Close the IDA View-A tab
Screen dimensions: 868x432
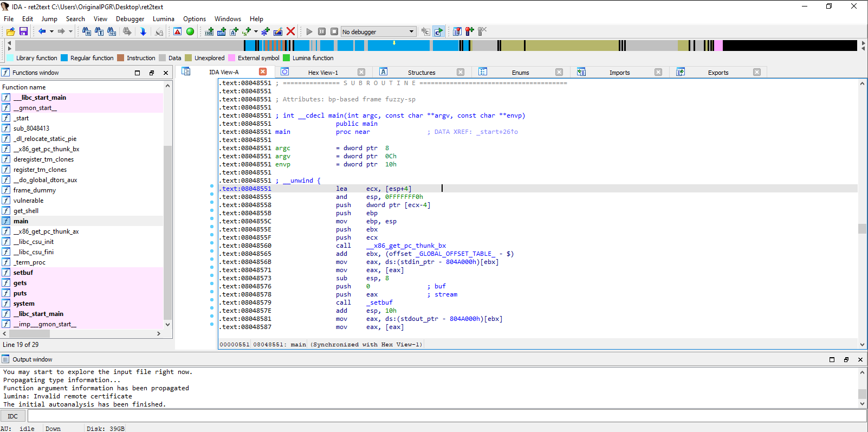point(263,72)
